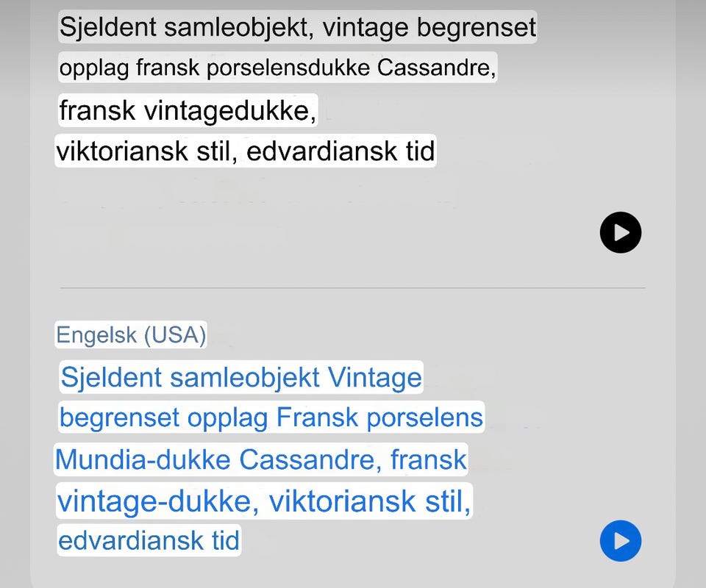This screenshot has width=706, height=588.
Task: Tap the word 'Vintage' in blue text
Action: point(374,378)
